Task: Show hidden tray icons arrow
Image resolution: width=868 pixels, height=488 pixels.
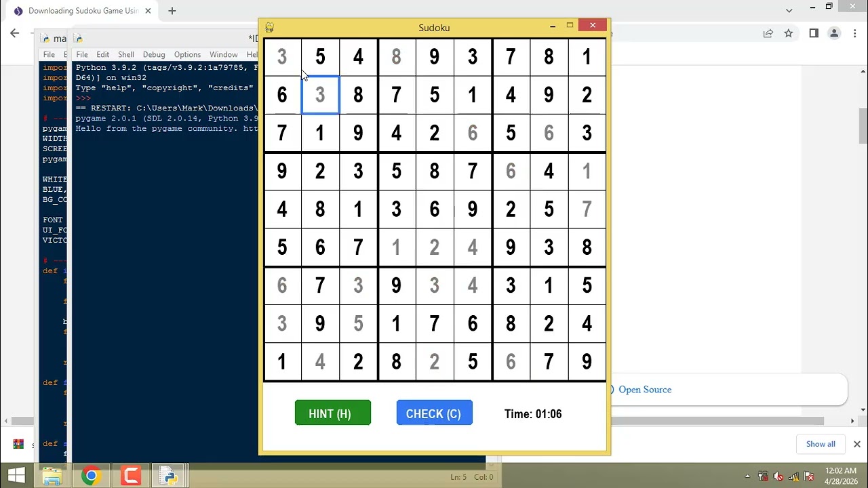Action: click(x=747, y=476)
